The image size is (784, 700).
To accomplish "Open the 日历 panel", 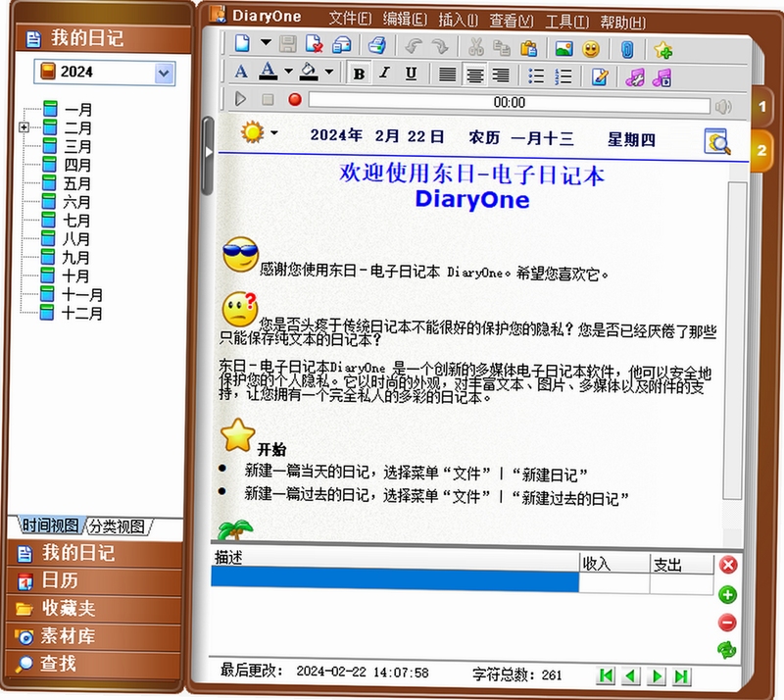I will [93, 581].
